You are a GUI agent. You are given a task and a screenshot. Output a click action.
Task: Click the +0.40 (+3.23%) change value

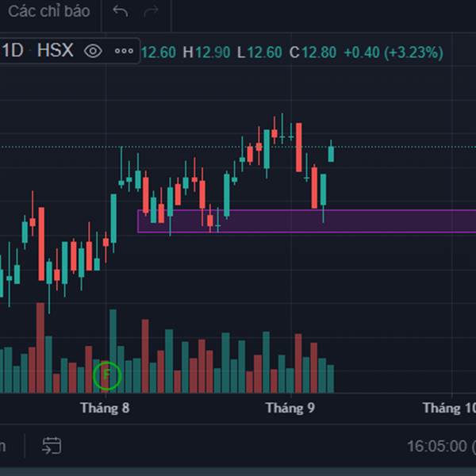(x=393, y=52)
